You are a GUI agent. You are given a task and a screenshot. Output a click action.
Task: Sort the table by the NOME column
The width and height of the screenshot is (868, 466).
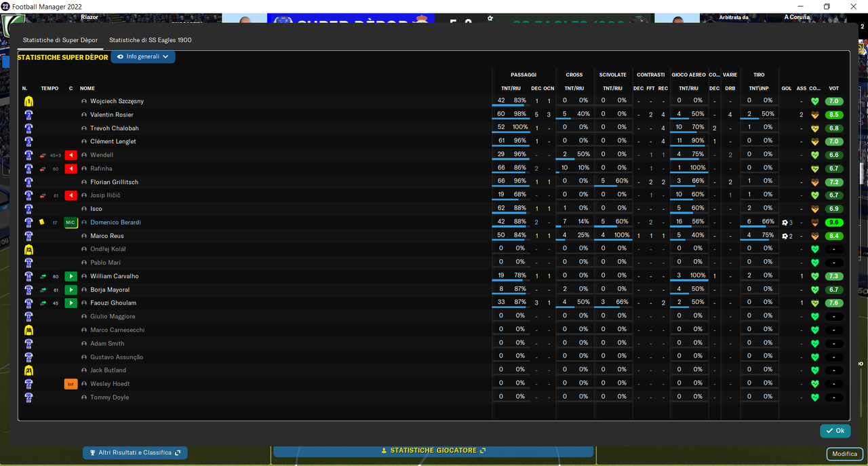pos(87,88)
